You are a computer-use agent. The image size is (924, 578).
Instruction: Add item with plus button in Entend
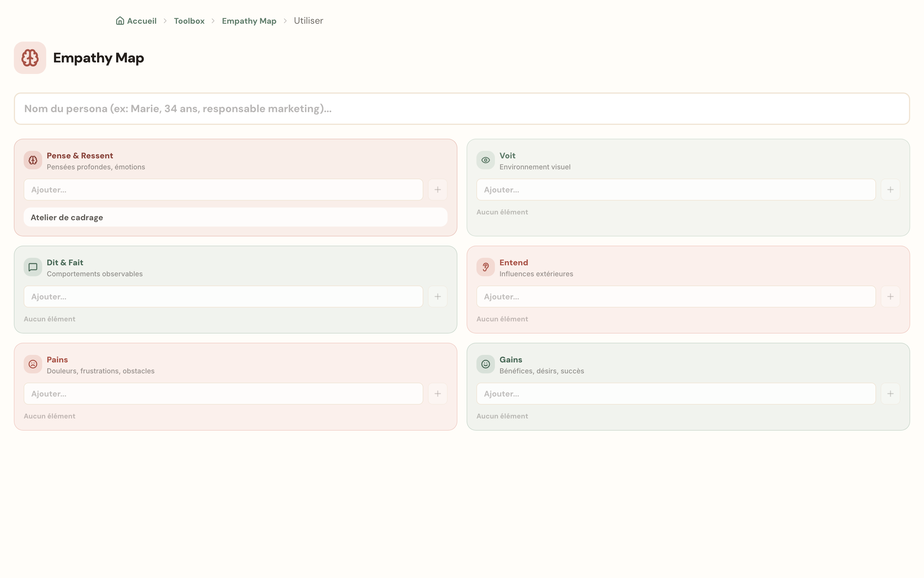tap(891, 297)
